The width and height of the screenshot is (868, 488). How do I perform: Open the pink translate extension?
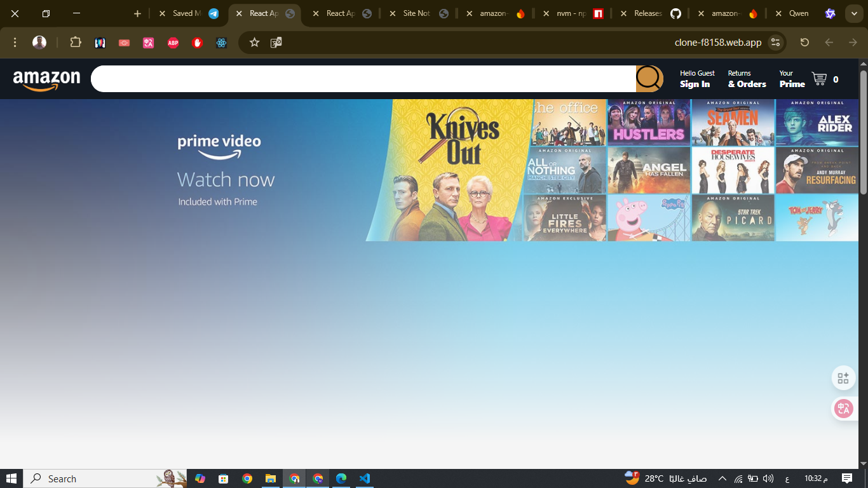coord(149,43)
